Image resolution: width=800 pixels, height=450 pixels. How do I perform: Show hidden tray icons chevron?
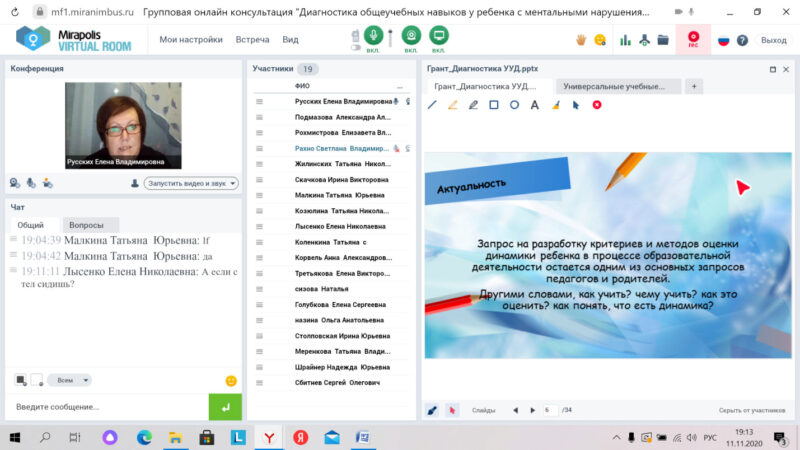click(x=616, y=437)
